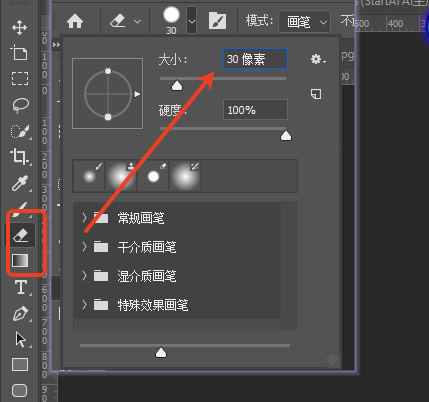Viewport: 429px width, 402px height.
Task: Select third recent hard round brush
Action: click(153, 176)
